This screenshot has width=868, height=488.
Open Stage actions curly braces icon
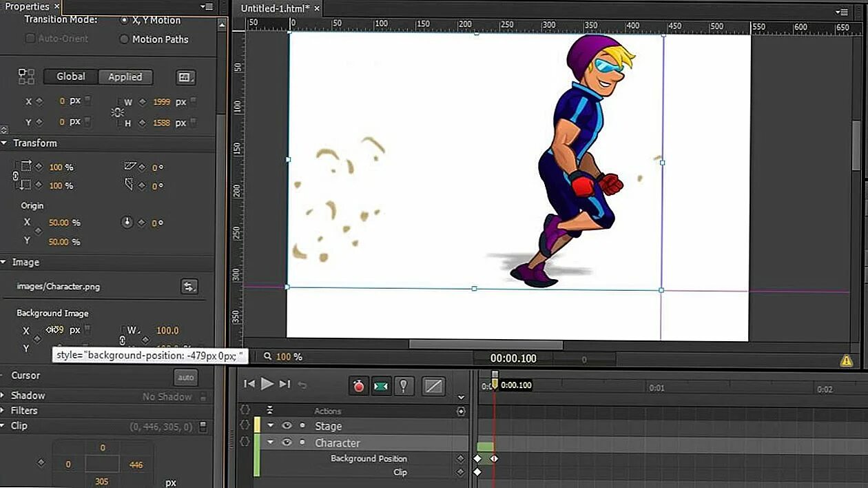click(x=245, y=426)
